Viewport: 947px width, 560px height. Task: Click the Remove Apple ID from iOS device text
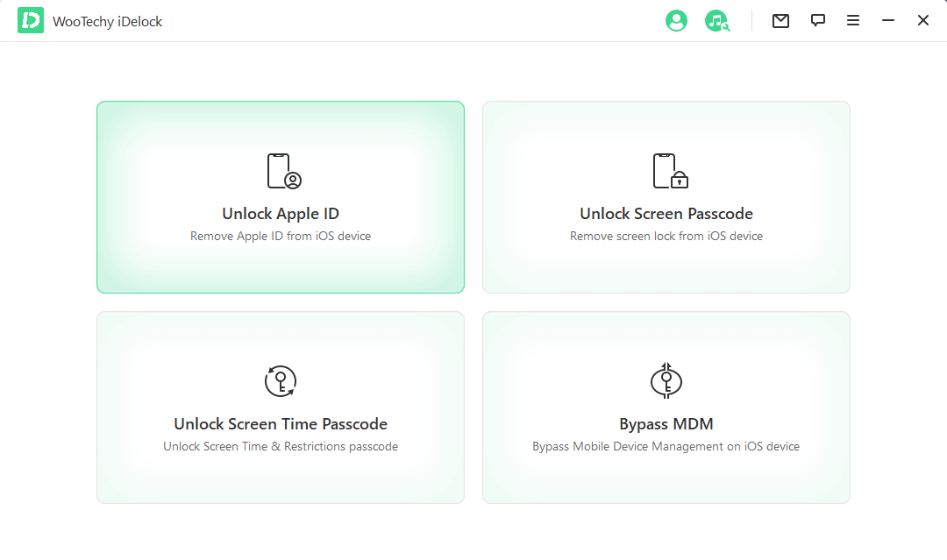[280, 236]
